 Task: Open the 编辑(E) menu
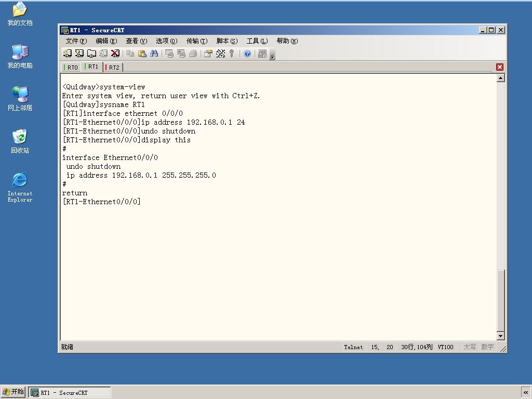(x=107, y=41)
